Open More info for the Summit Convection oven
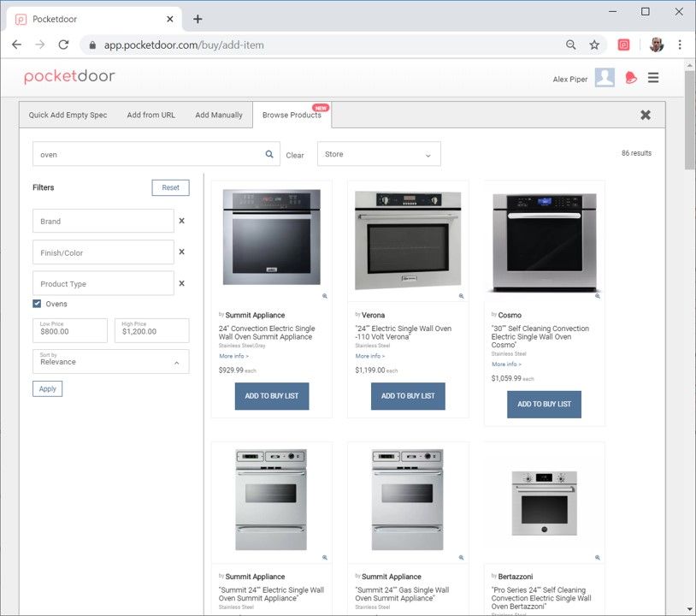Viewport: 696px width, 616px height. coord(234,356)
